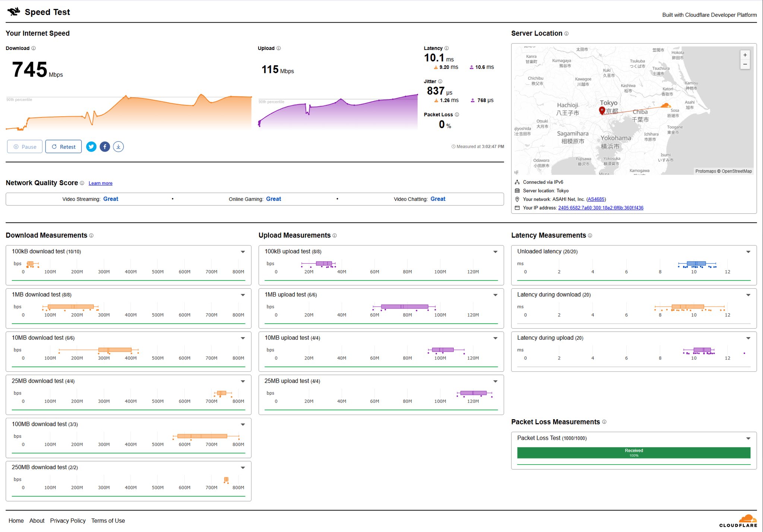Go to the About footer page
This screenshot has height=532, width=763.
pos(37,521)
